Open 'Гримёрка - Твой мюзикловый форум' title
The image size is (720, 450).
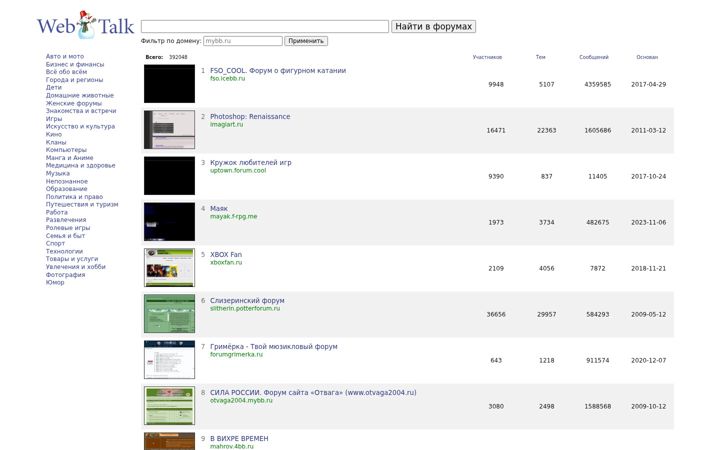[x=273, y=346]
